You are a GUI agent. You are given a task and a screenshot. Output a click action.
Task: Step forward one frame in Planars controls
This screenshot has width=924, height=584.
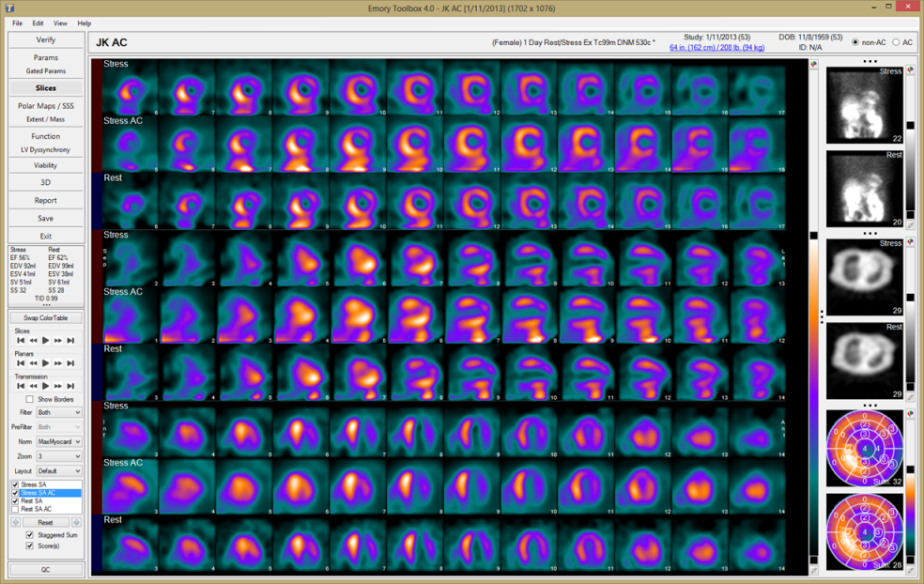[58, 363]
